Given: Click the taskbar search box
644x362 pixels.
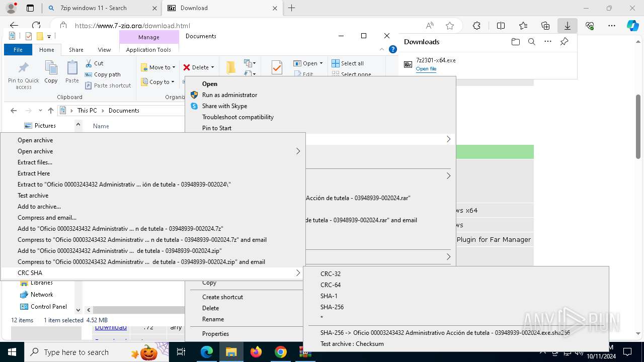Looking at the screenshot, I should tap(96, 352).
